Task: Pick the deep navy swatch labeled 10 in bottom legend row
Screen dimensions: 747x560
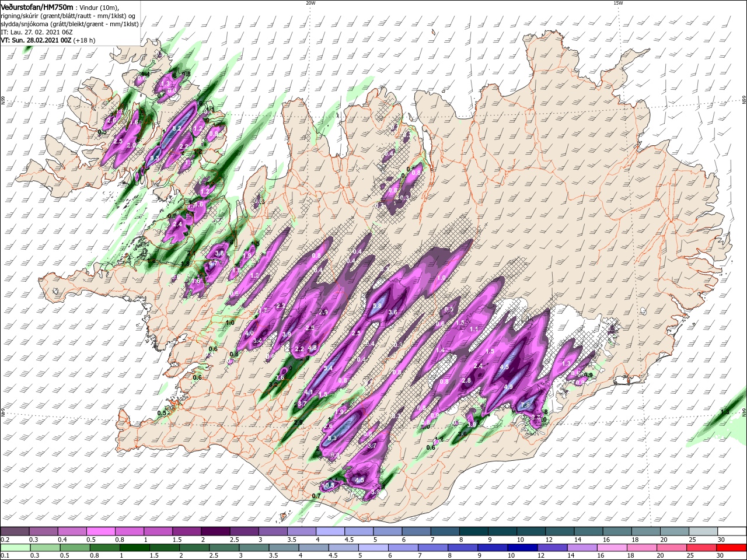Action: 523,548
